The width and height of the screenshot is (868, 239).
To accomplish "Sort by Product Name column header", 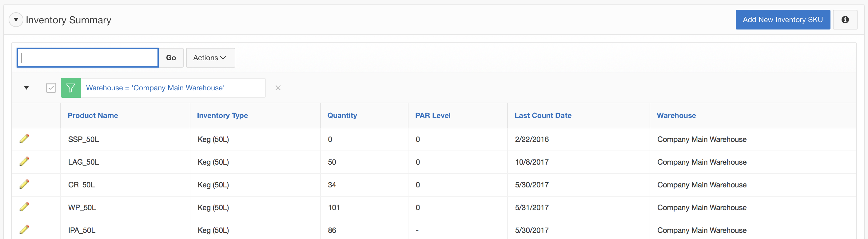I will [93, 116].
